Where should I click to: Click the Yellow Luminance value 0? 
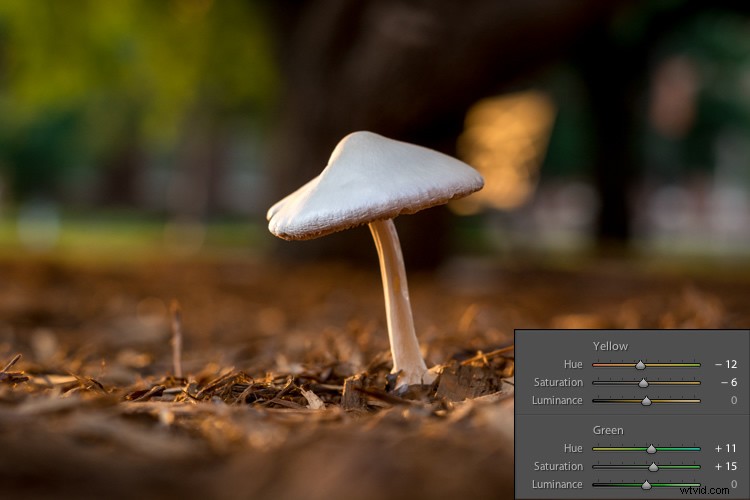[734, 400]
